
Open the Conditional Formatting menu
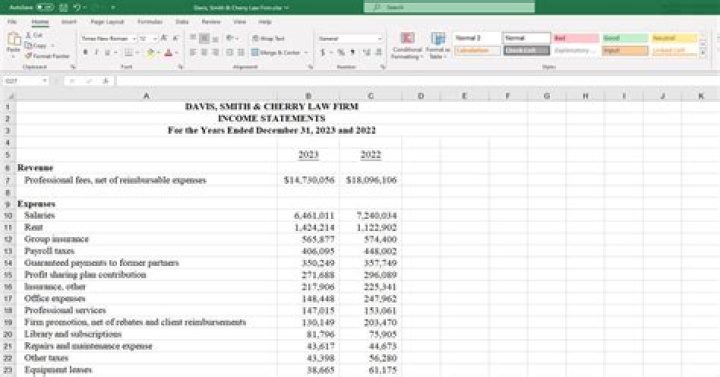[407, 45]
